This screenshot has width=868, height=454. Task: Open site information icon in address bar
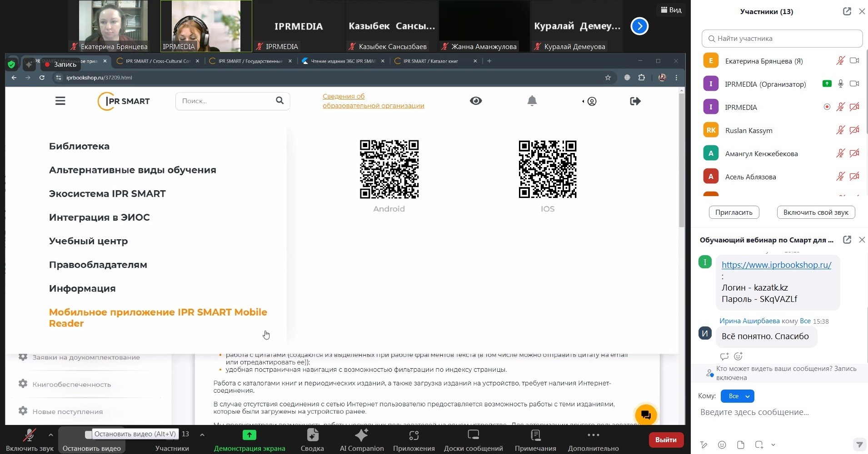click(58, 78)
